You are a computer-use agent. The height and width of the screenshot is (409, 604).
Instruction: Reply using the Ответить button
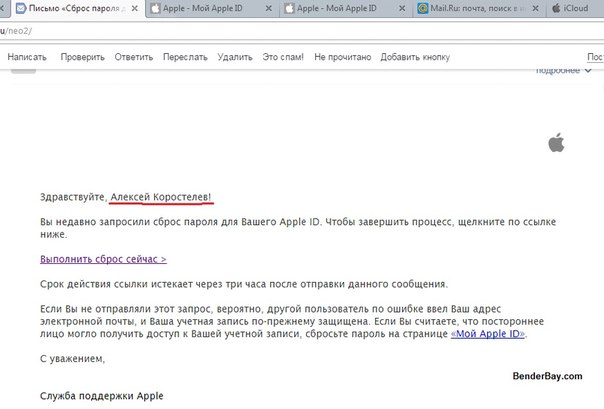point(133,57)
